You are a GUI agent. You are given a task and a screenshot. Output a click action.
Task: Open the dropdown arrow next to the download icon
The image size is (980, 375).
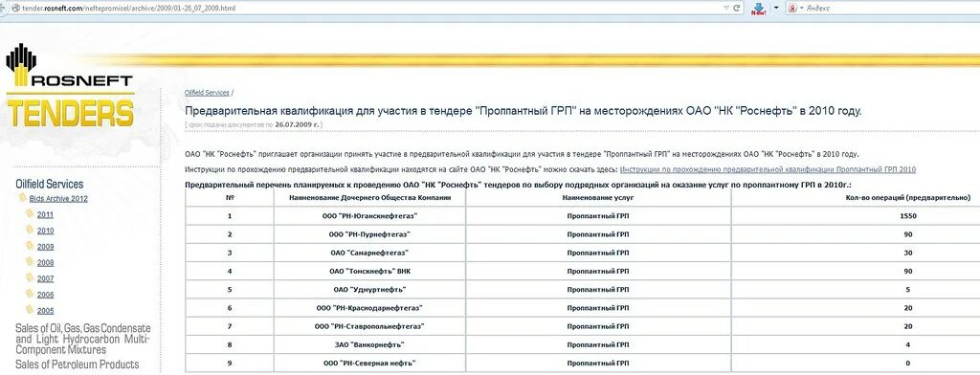776,8
